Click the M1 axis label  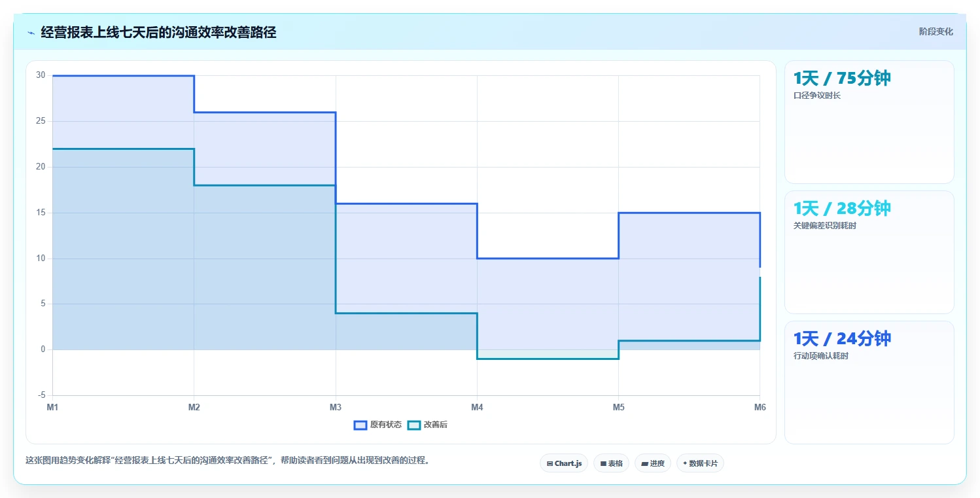click(52, 408)
